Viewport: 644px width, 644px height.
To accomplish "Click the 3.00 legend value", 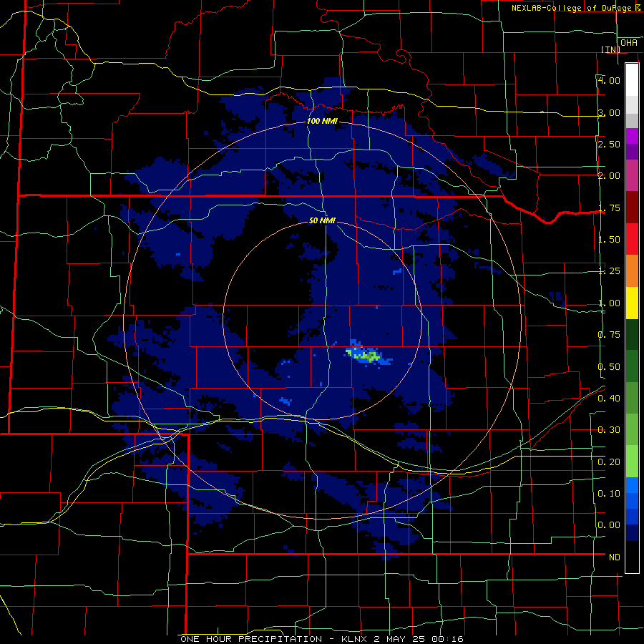I will (x=609, y=112).
